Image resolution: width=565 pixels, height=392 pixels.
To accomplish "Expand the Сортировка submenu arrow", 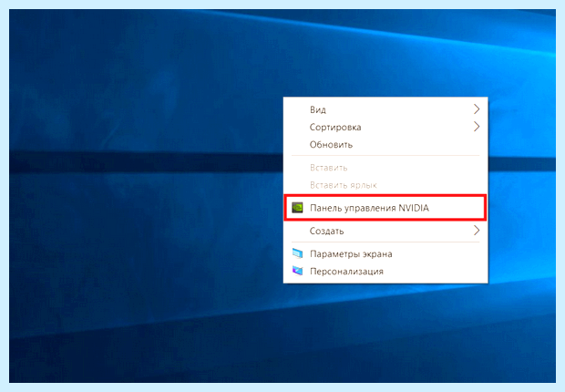I will point(477,126).
